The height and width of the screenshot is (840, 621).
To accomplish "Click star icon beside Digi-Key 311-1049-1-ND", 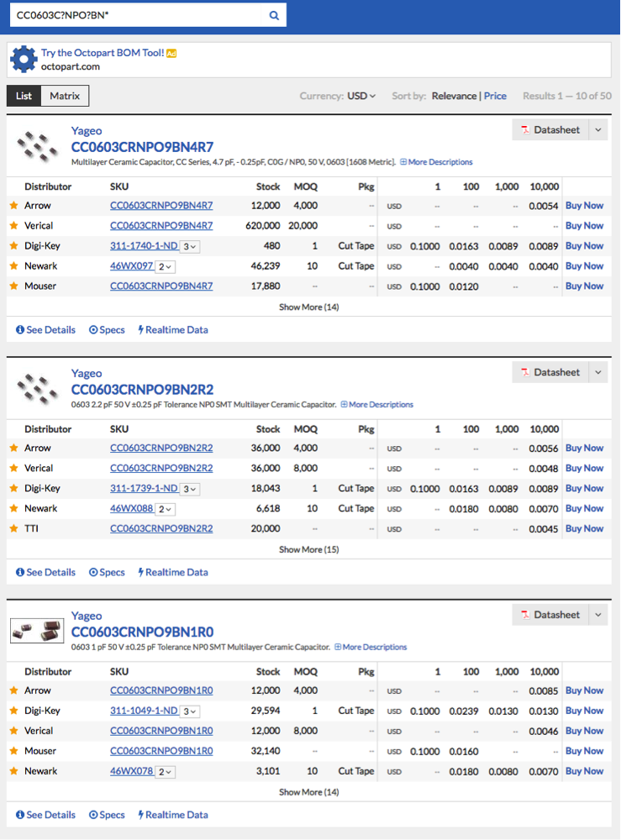I will tap(14, 711).
